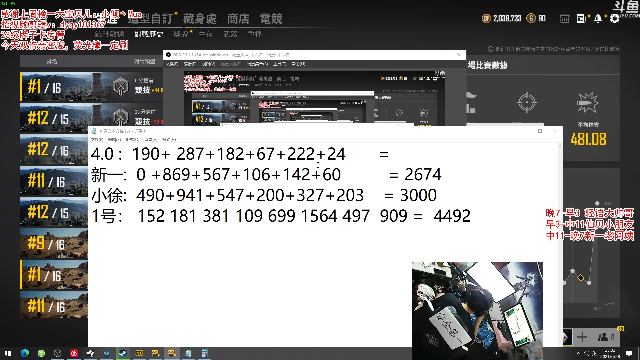Select the damage burst icon above 481.08
This screenshot has width=640, height=360.
(x=587, y=102)
